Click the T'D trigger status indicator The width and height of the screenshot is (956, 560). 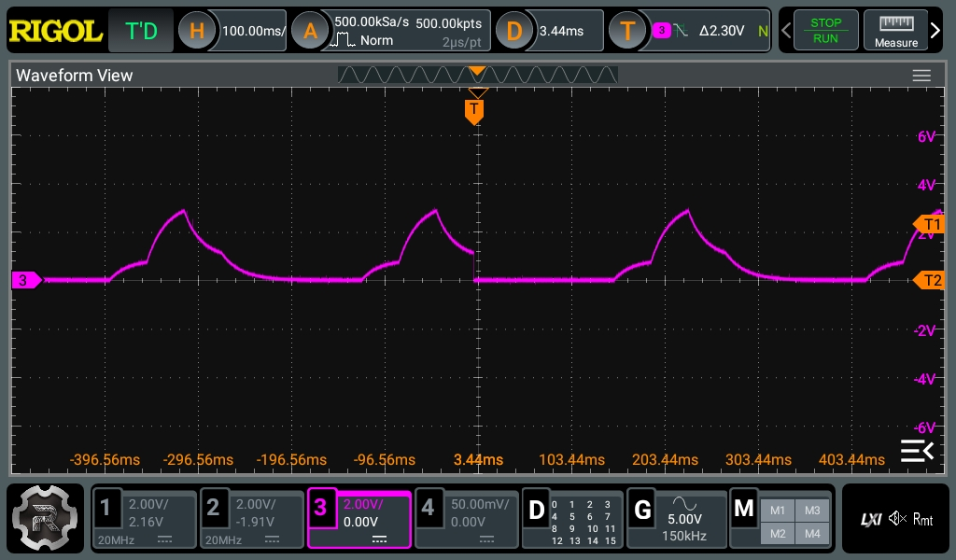(x=140, y=30)
